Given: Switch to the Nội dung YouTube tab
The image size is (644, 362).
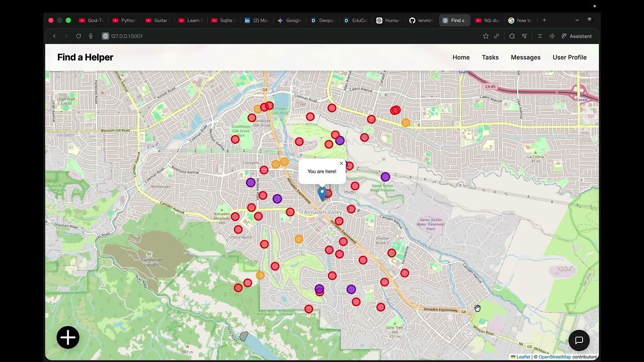Looking at the screenshot, I should point(488,21).
